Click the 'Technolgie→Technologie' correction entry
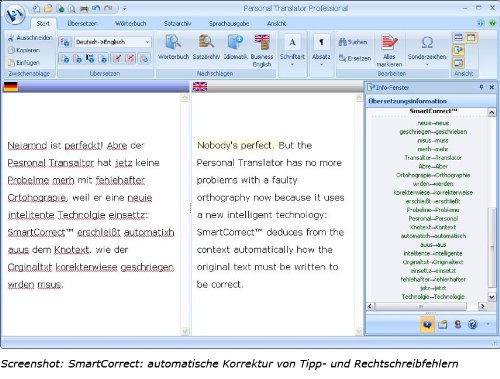Image resolution: width=500 pixels, height=379 pixels. (433, 296)
